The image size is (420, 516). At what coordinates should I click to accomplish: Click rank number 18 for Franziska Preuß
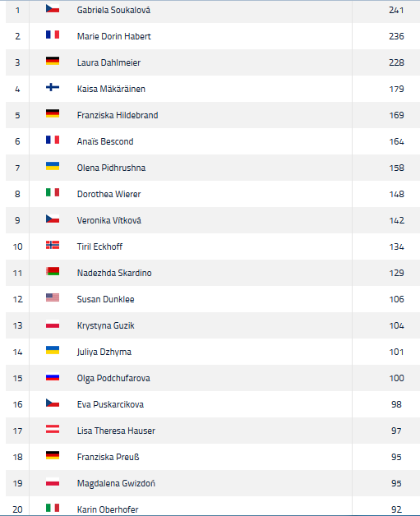point(17,457)
